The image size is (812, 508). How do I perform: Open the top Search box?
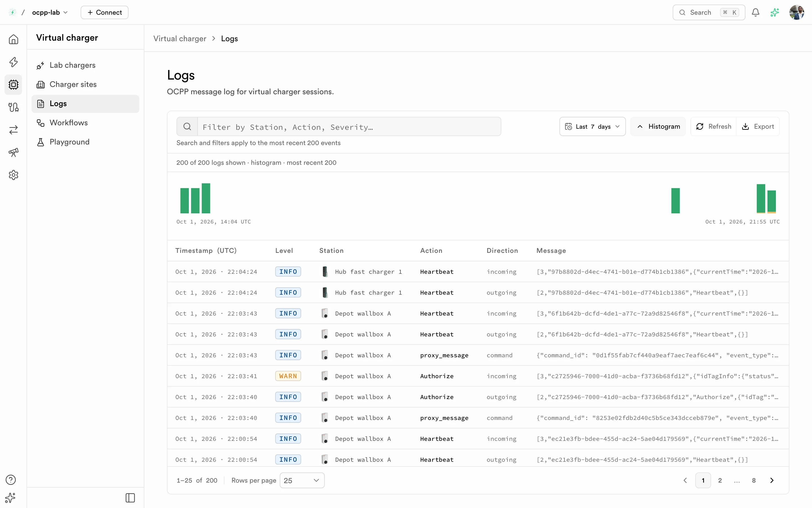(709, 12)
